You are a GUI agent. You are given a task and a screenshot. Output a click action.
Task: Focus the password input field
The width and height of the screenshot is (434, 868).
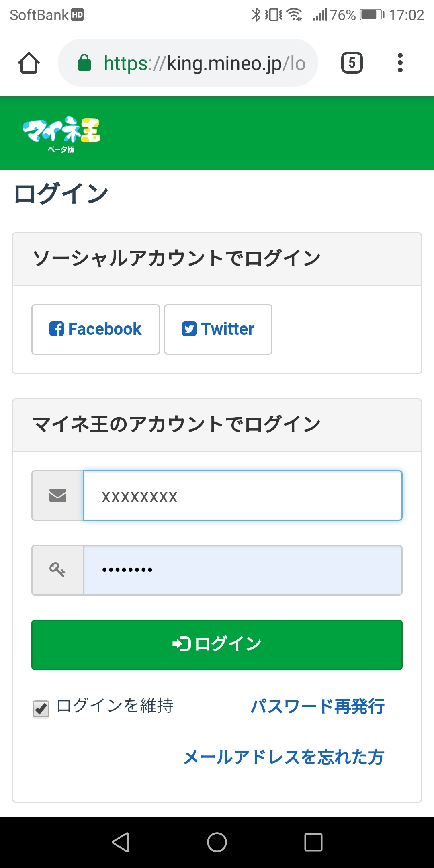[243, 570]
